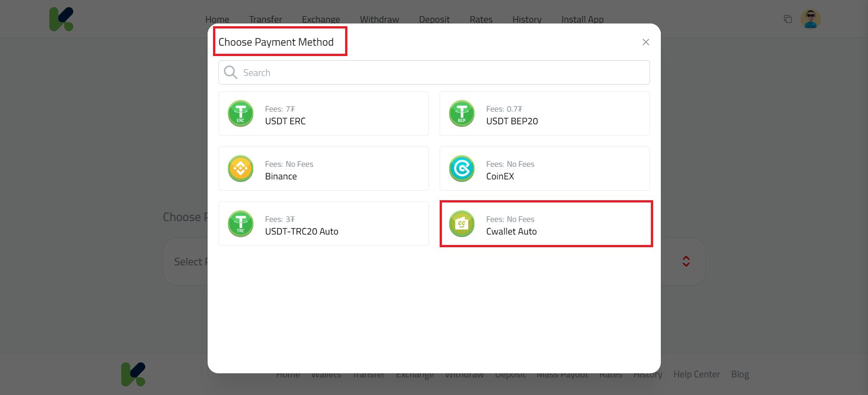
Task: Click the search magnifier icon
Action: point(231,72)
